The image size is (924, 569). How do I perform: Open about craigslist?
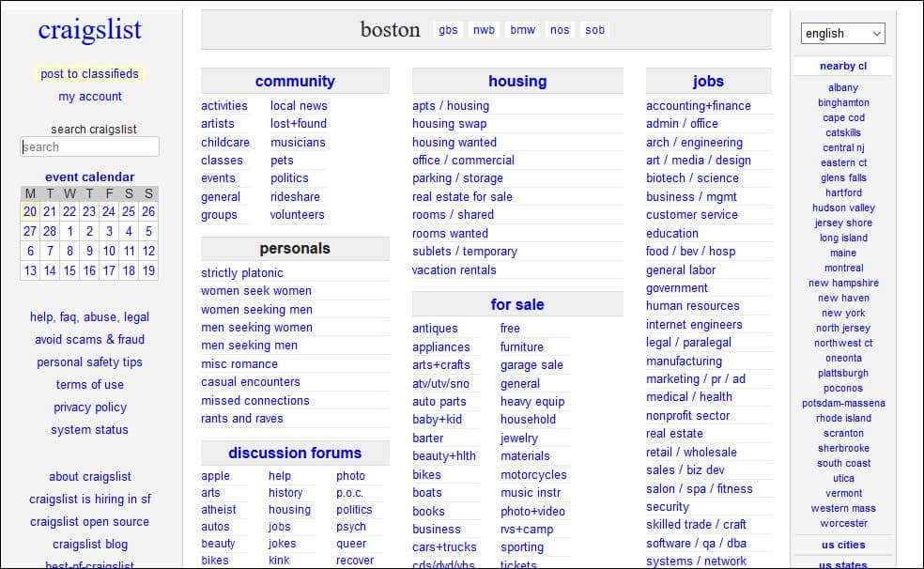click(x=90, y=477)
